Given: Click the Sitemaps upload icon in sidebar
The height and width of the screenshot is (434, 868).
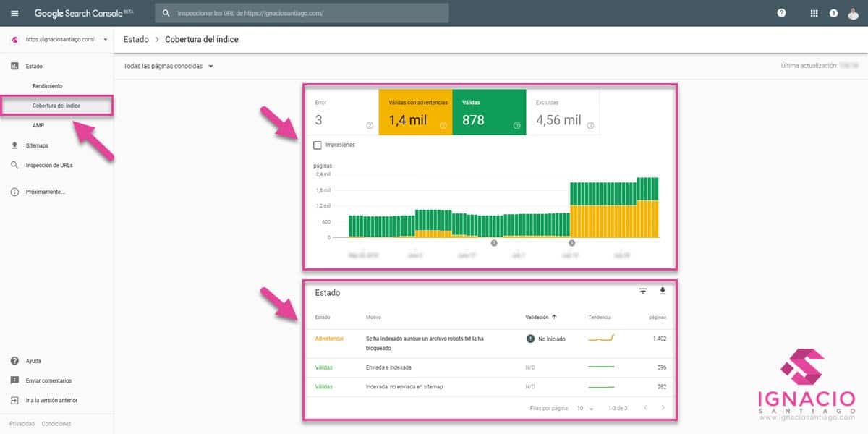Looking at the screenshot, I should [x=14, y=145].
